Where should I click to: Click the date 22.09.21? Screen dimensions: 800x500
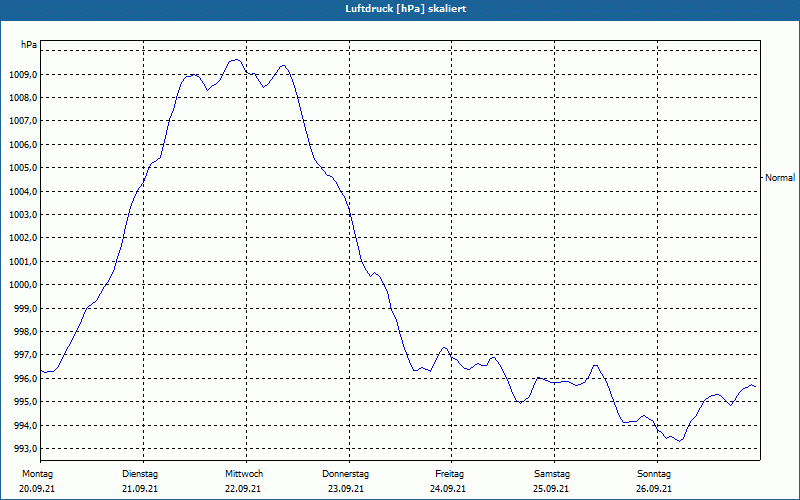pos(243,489)
